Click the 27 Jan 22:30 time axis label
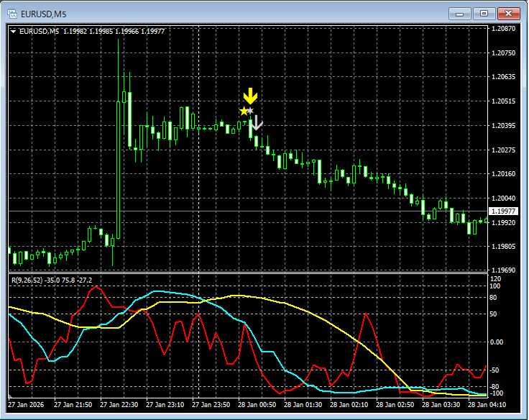The height and width of the screenshot is (420, 529). (x=119, y=405)
